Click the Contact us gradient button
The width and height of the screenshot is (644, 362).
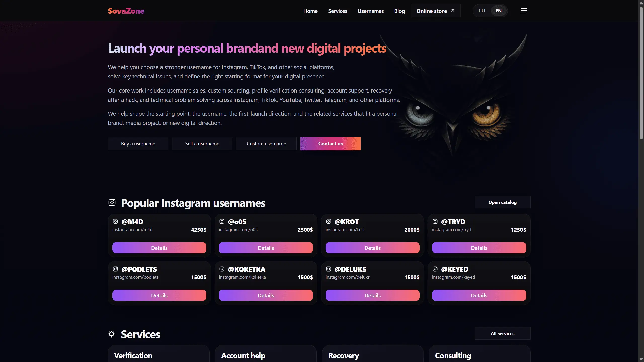331,144
